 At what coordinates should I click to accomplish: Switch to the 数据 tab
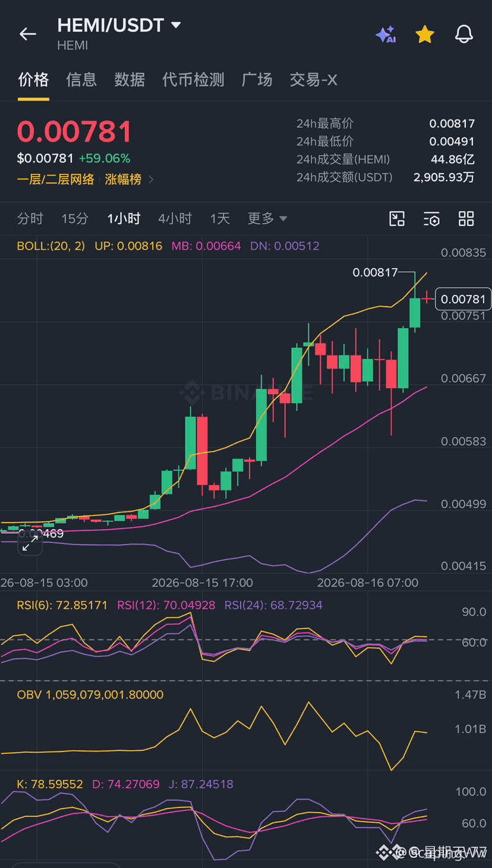(130, 80)
